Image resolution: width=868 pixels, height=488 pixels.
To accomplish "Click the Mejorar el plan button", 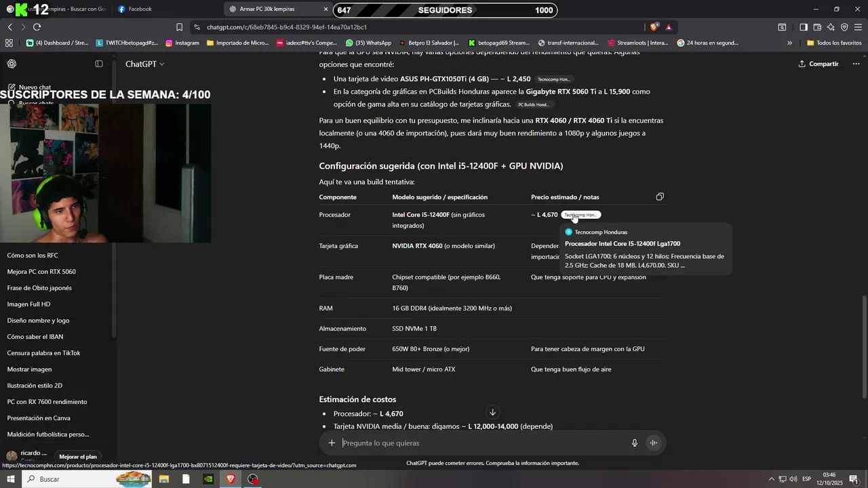I will click(78, 457).
